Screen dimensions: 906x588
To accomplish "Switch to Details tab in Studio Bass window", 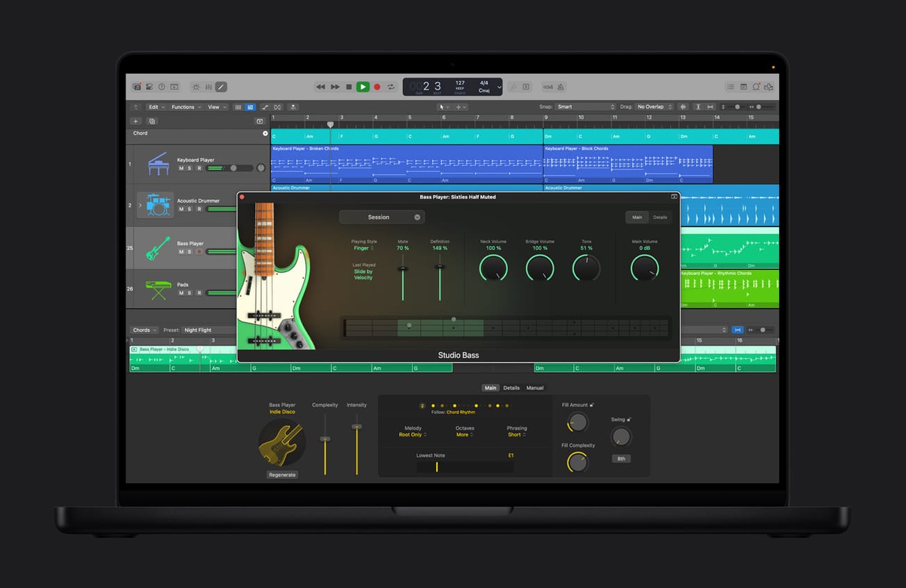I will point(659,217).
